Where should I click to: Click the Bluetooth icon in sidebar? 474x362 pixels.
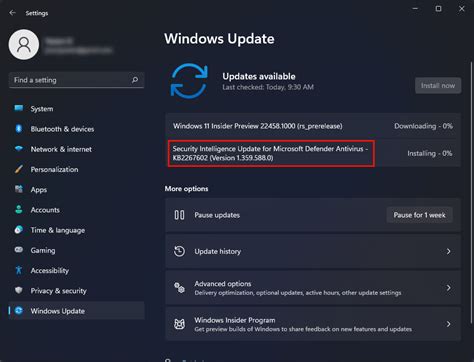coord(19,128)
